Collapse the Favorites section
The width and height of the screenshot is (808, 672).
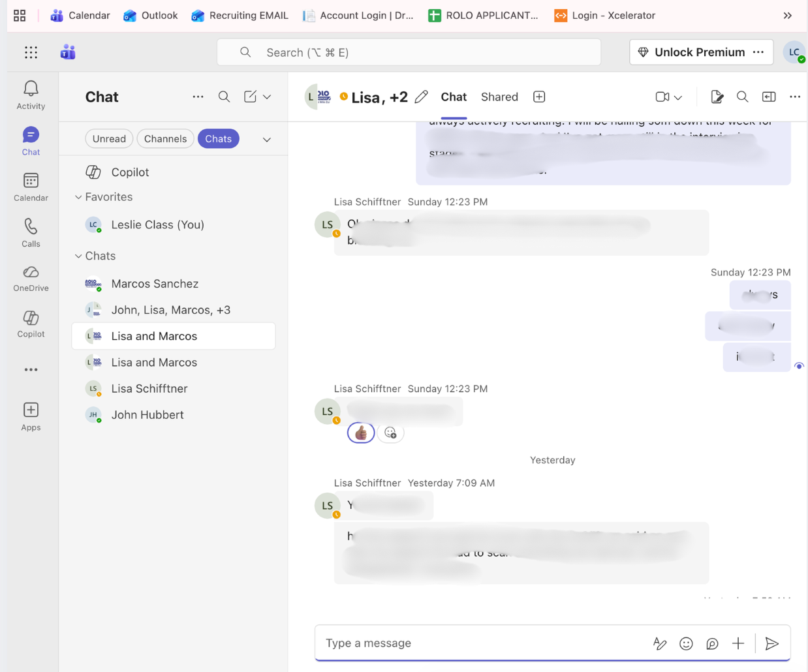78,197
